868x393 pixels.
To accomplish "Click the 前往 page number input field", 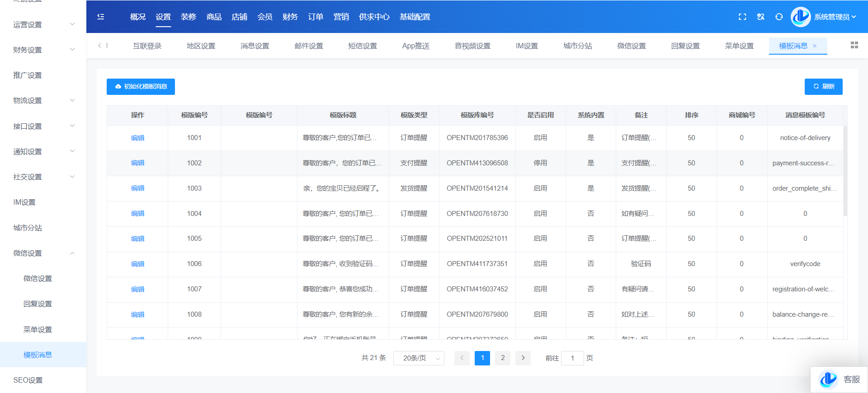I will click(x=572, y=358).
